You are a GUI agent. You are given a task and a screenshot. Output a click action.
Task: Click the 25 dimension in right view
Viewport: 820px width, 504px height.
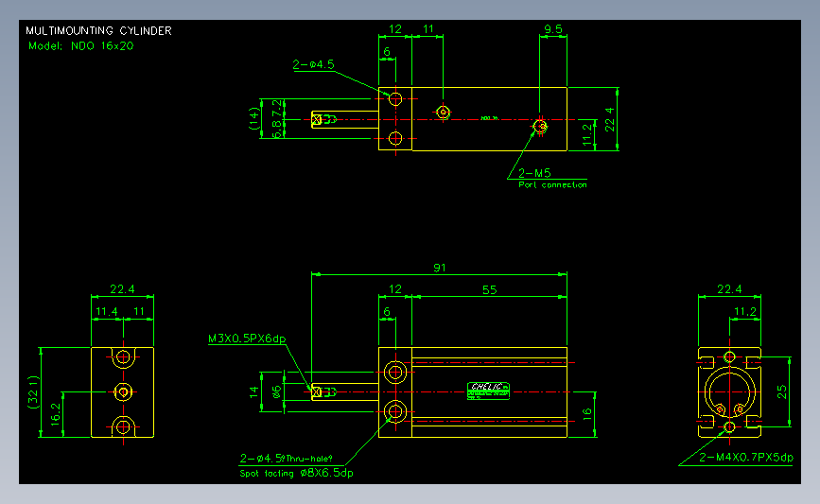click(782, 392)
